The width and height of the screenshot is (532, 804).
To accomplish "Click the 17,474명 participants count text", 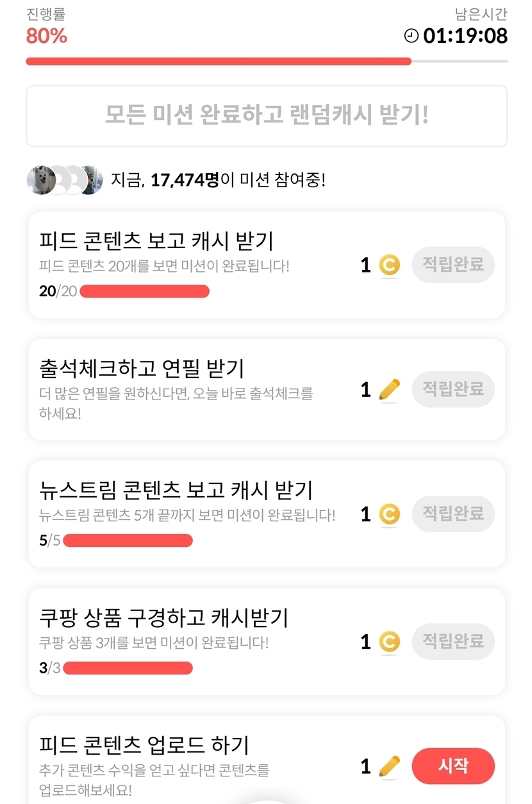I will coord(185,180).
